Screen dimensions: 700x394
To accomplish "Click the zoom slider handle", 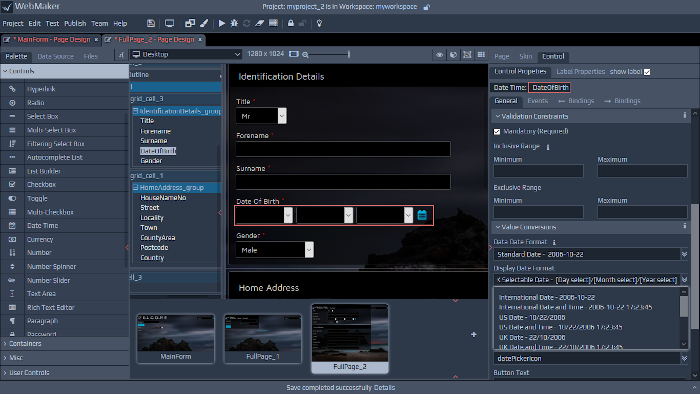I will tap(349, 54).
